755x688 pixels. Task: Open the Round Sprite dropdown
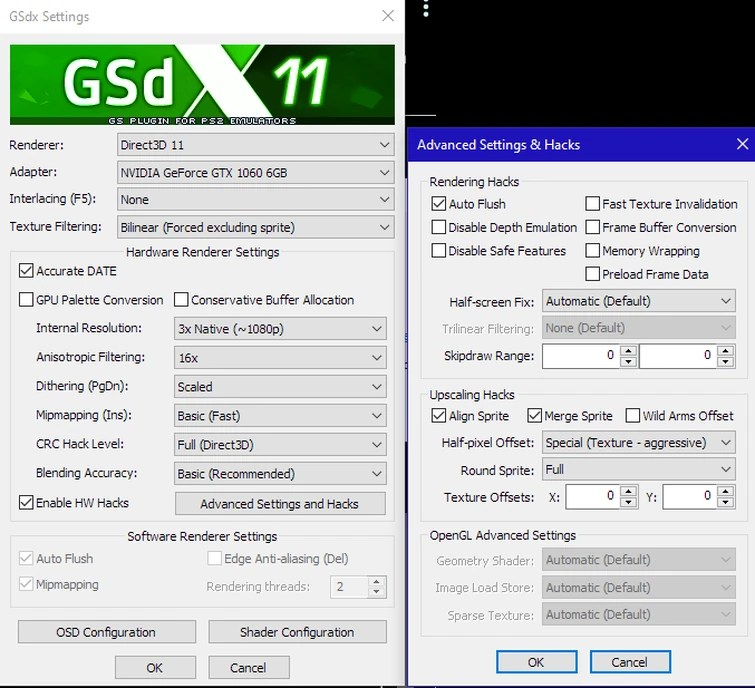tap(638, 469)
